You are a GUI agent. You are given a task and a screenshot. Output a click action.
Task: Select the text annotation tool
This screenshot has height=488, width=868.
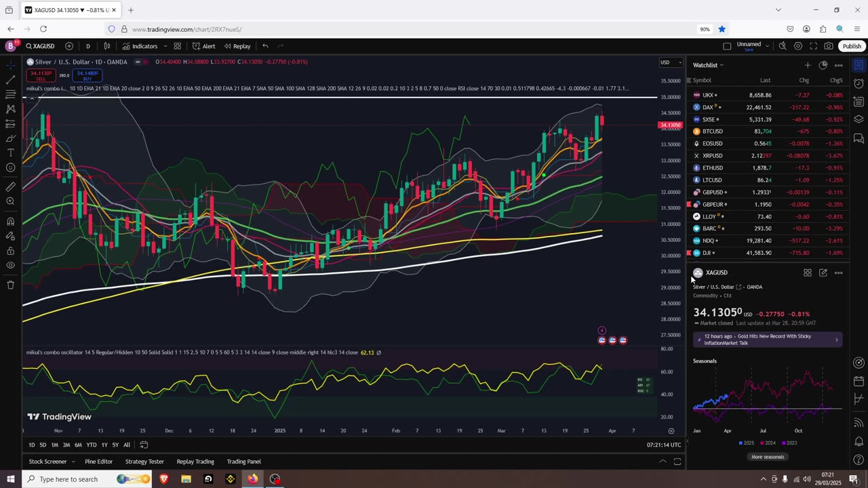[x=10, y=153]
